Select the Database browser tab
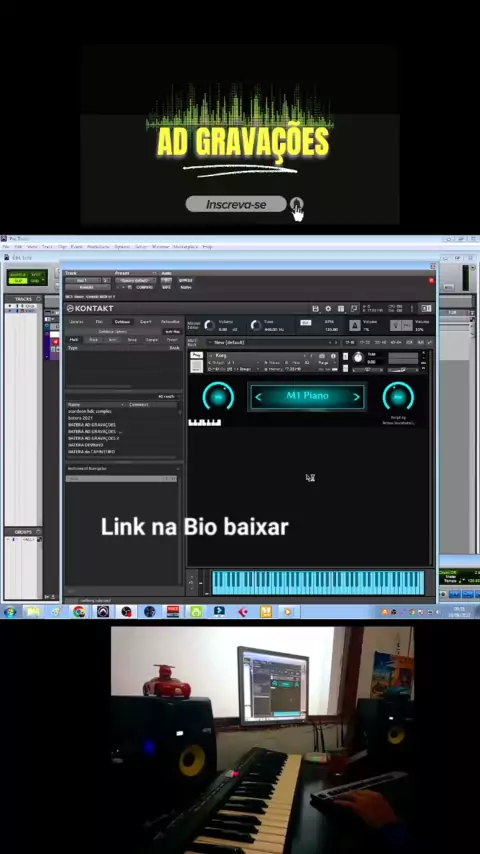This screenshot has width=480, height=854. point(122,322)
